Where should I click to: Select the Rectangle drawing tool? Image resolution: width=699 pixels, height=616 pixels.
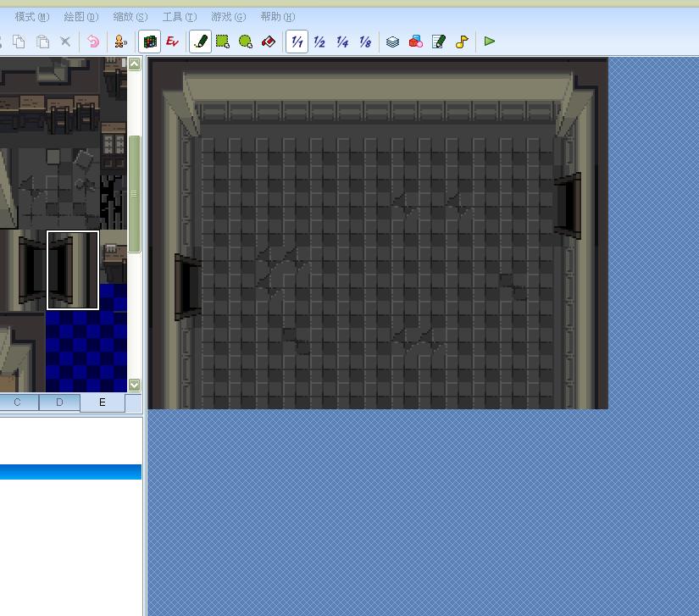coord(223,42)
